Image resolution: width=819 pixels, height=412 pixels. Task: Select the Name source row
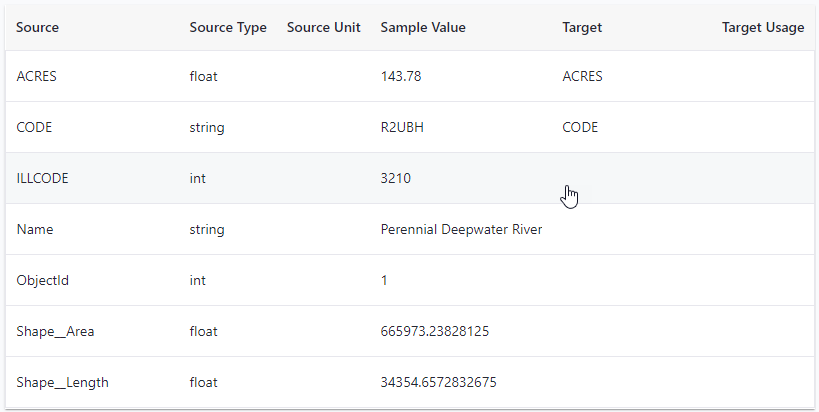[35, 230]
